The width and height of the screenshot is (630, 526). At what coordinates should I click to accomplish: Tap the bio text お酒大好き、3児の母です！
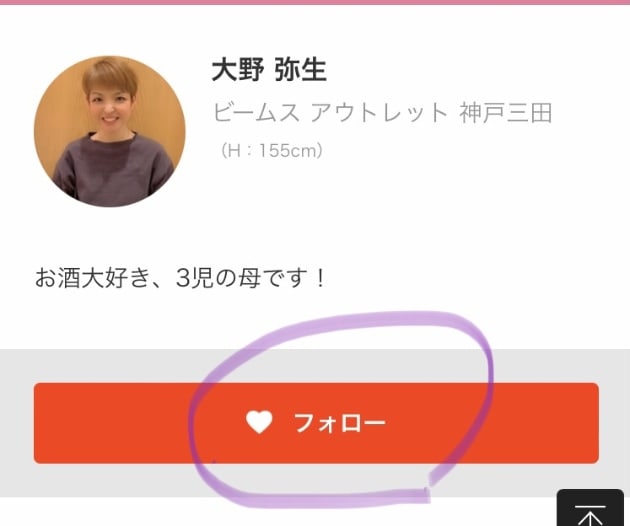180,278
